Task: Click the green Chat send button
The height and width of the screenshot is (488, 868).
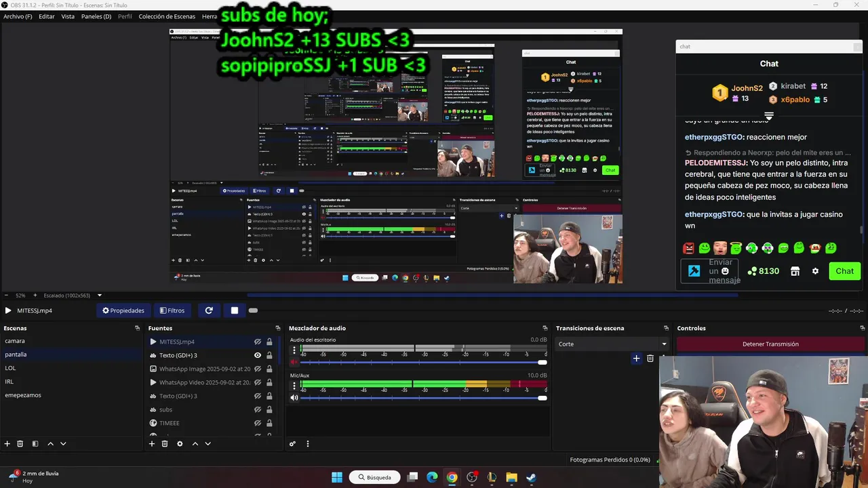Action: [844, 271]
